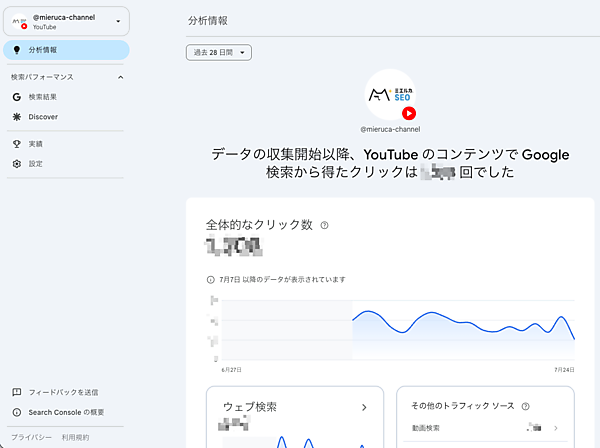
Task: Click the 検索パフォーマンス section heading
Action: [x=42, y=77]
